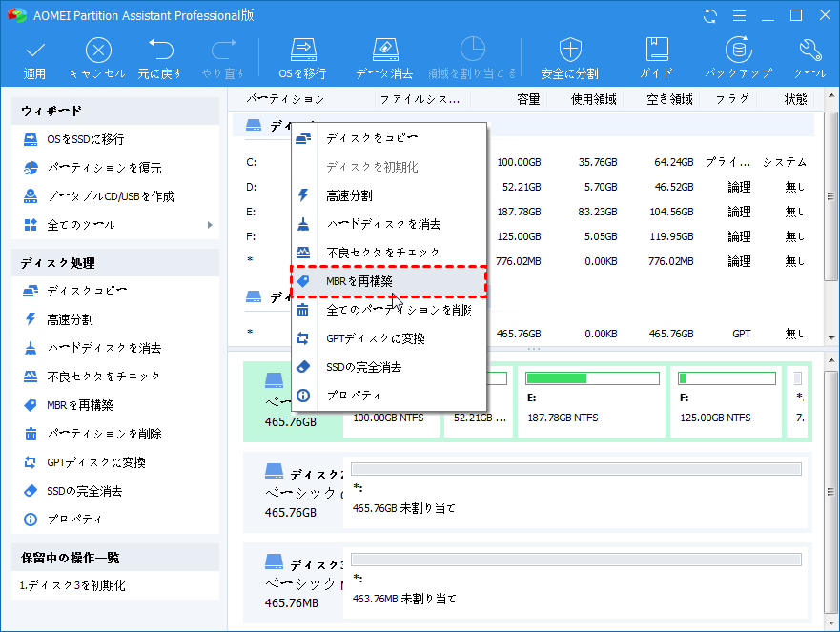Select the D: partition row
The height and width of the screenshot is (632, 840).
[x=524, y=187]
